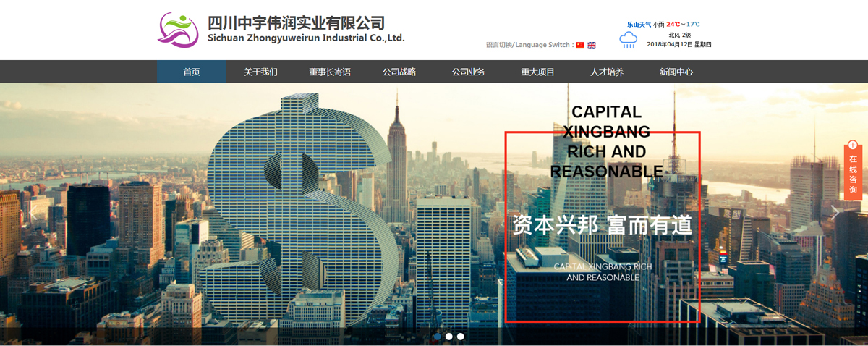Select the first carousel indicator dot
This screenshot has height=346, width=868.
point(437,337)
